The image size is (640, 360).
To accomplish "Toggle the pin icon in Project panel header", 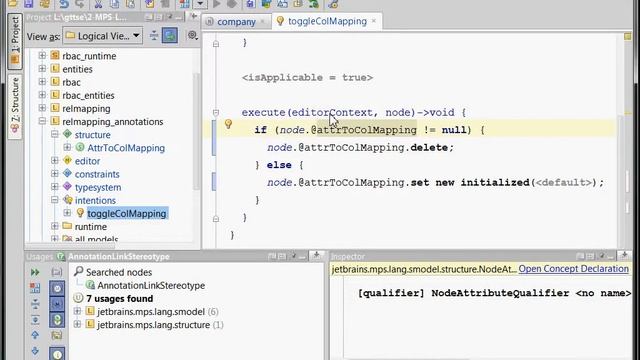I will (170, 17).
